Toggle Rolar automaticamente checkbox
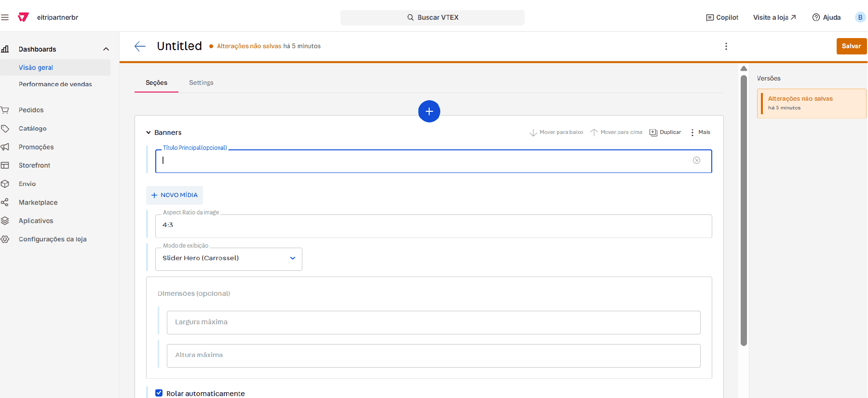This screenshot has height=398, width=868. (x=159, y=393)
